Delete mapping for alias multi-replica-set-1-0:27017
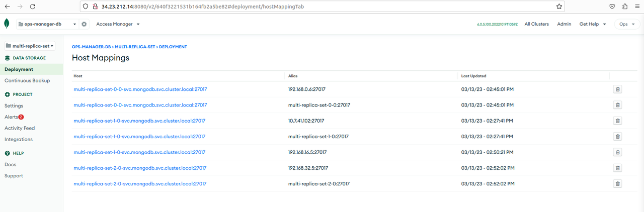 [x=617, y=136]
